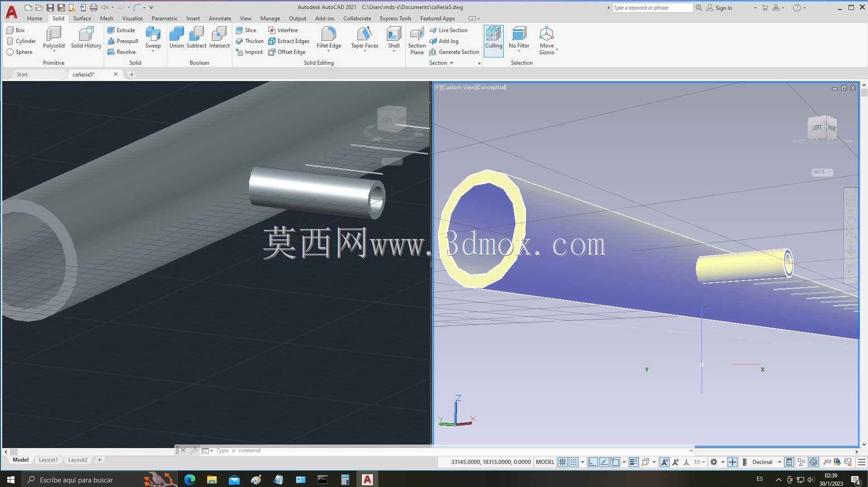The height and width of the screenshot is (487, 868).
Task: Click the MODEL space button
Action: (545, 462)
